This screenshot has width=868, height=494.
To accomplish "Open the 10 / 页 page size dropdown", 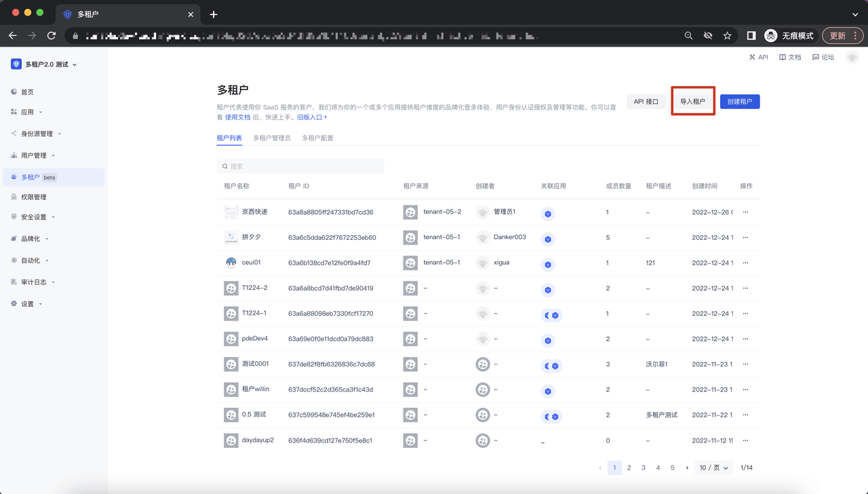I will coord(713,468).
